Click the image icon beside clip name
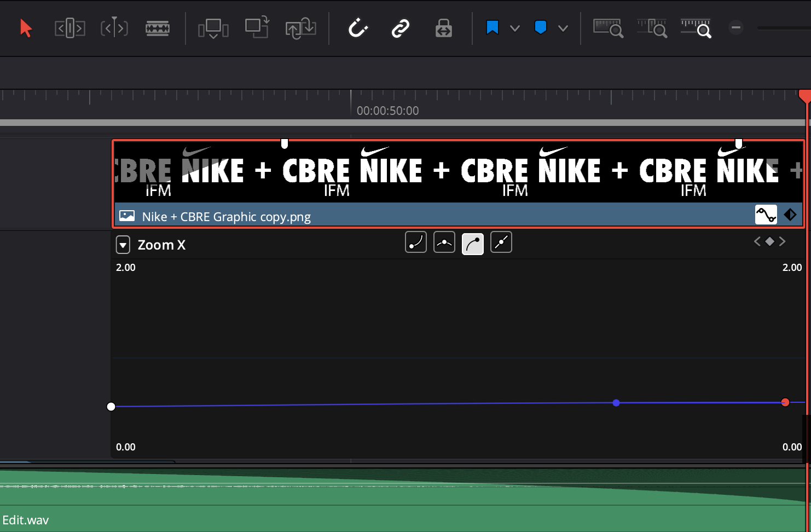Viewport: 811px width, 532px height. [x=127, y=216]
